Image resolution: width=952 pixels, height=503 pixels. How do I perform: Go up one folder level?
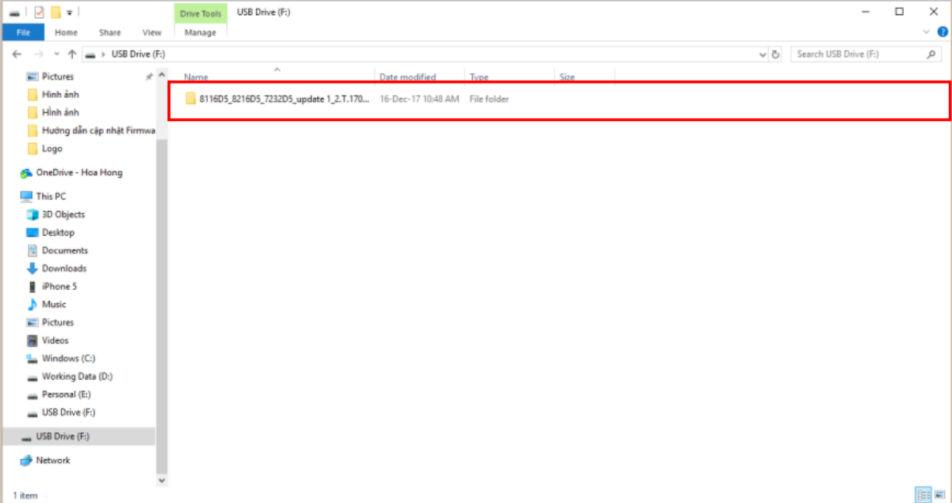click(x=72, y=54)
